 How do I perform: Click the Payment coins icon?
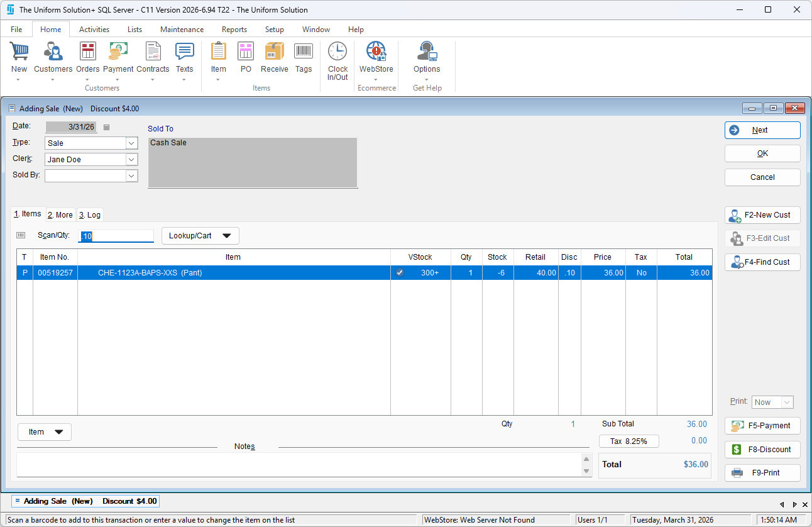(118, 52)
